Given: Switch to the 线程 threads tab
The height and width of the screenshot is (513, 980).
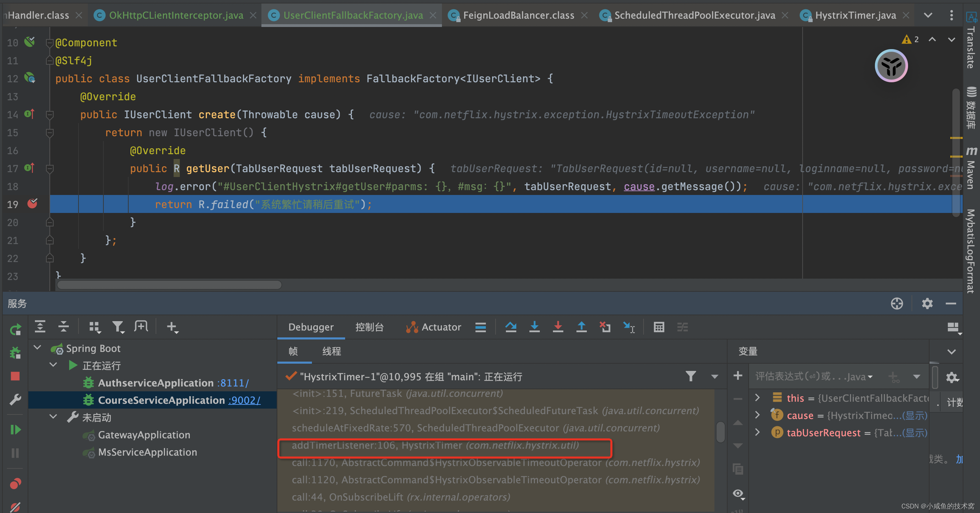Looking at the screenshot, I should coord(331,351).
